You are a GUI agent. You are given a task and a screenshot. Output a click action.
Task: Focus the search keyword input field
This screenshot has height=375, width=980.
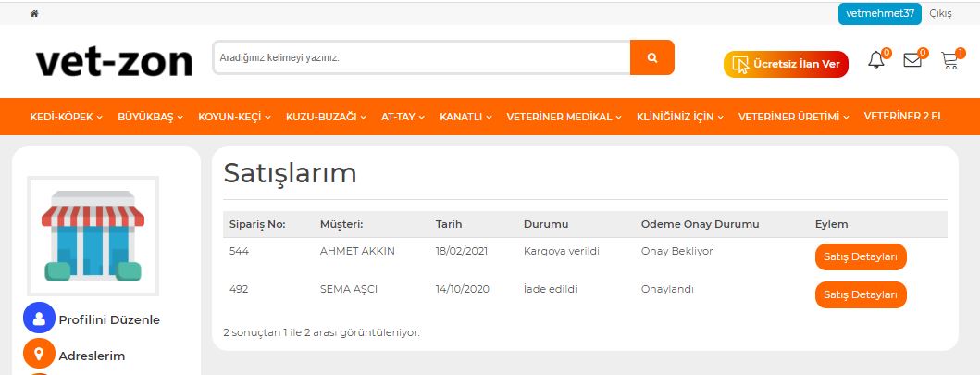click(421, 57)
